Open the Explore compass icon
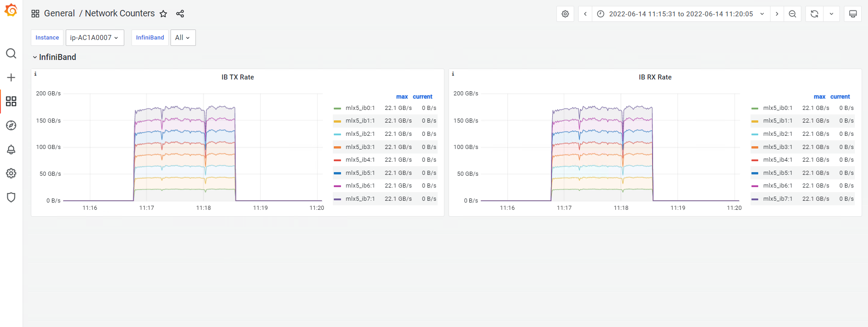The width and height of the screenshot is (868, 327). coord(11,125)
